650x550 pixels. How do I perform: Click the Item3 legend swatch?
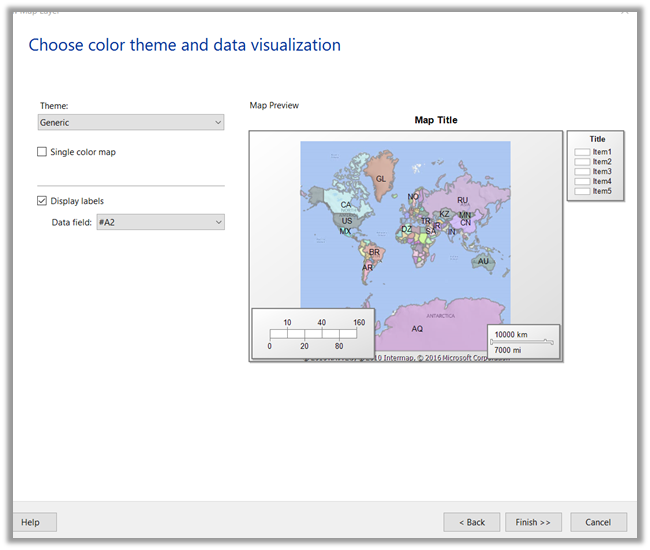[x=582, y=172]
